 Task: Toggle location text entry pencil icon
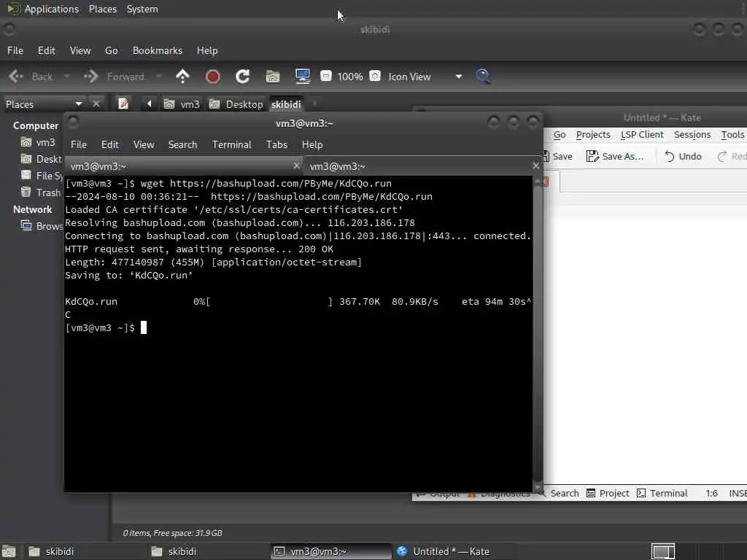click(x=123, y=104)
